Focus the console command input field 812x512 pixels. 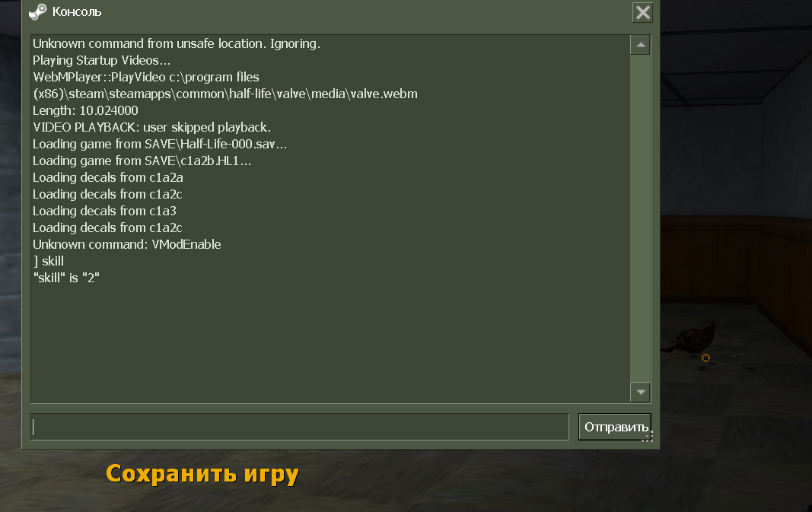click(x=299, y=427)
